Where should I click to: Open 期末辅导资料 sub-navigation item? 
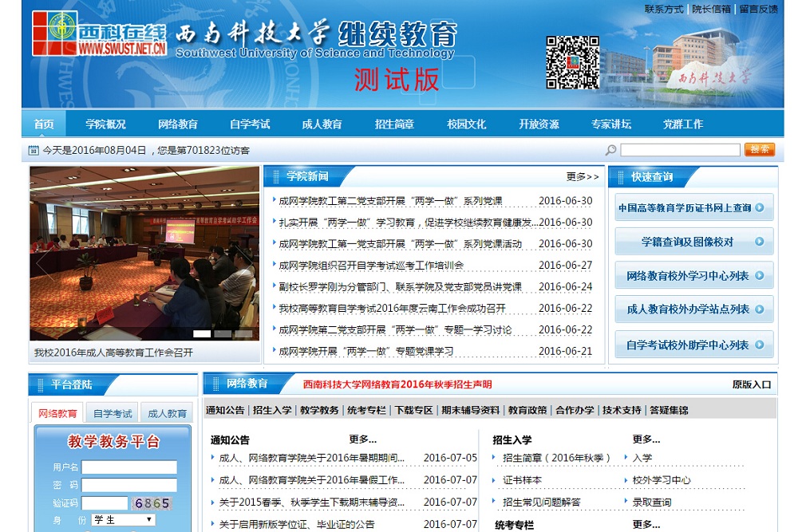pos(471,410)
